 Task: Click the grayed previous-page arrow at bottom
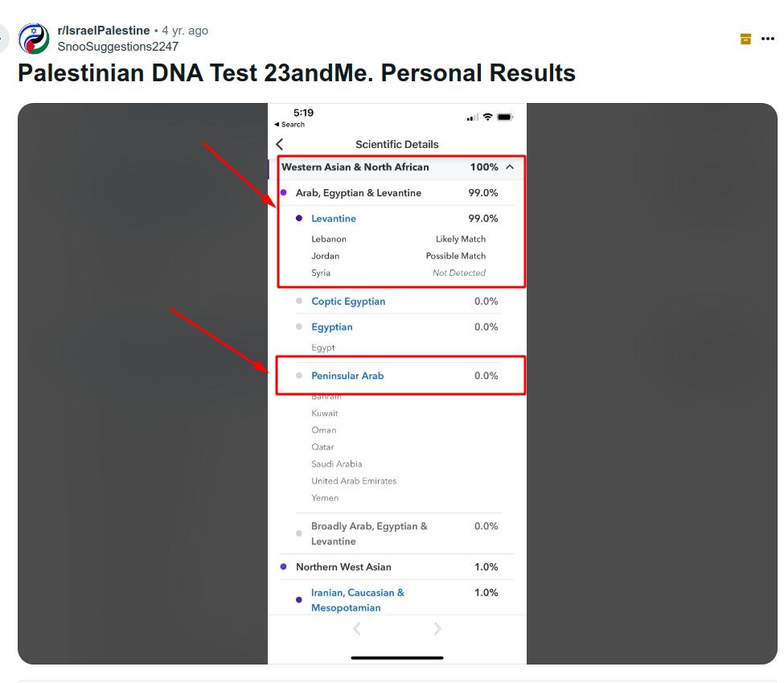(x=357, y=629)
